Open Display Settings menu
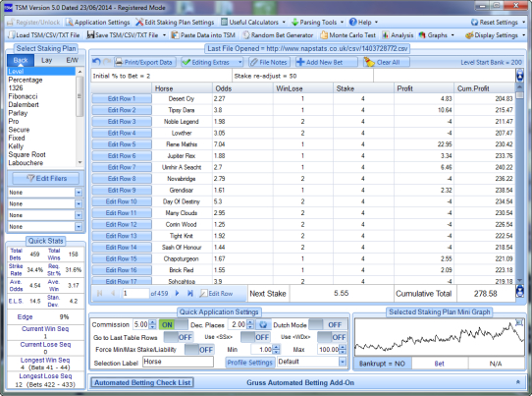Image resolution: width=532 pixels, height=396 pixels. (495, 35)
